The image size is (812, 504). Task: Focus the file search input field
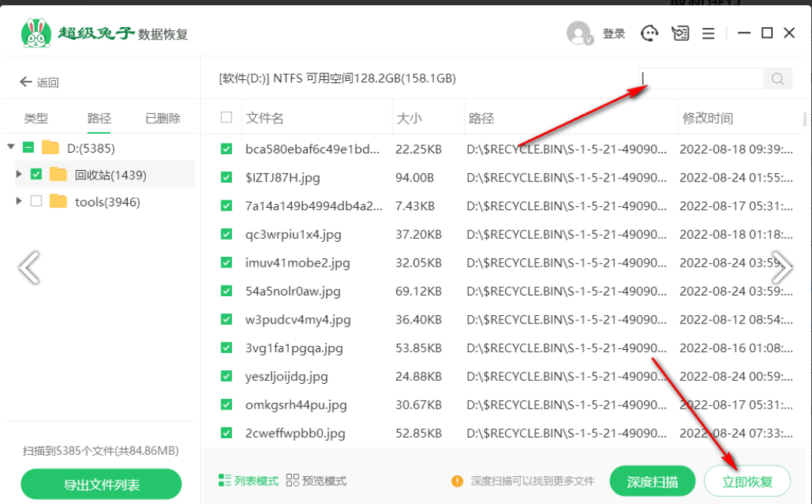(x=701, y=79)
